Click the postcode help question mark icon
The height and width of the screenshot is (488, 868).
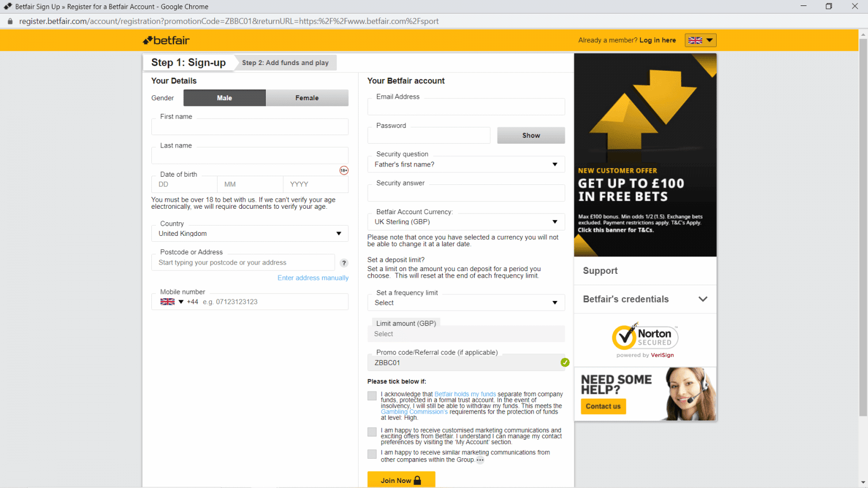click(x=343, y=263)
